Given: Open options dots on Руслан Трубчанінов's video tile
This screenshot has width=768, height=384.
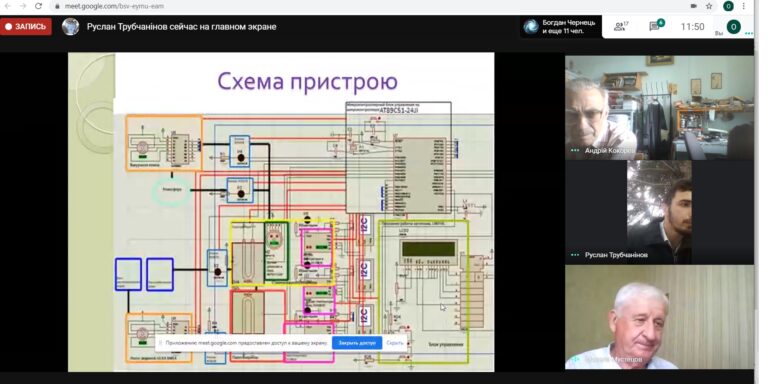Looking at the screenshot, I should 575,255.
